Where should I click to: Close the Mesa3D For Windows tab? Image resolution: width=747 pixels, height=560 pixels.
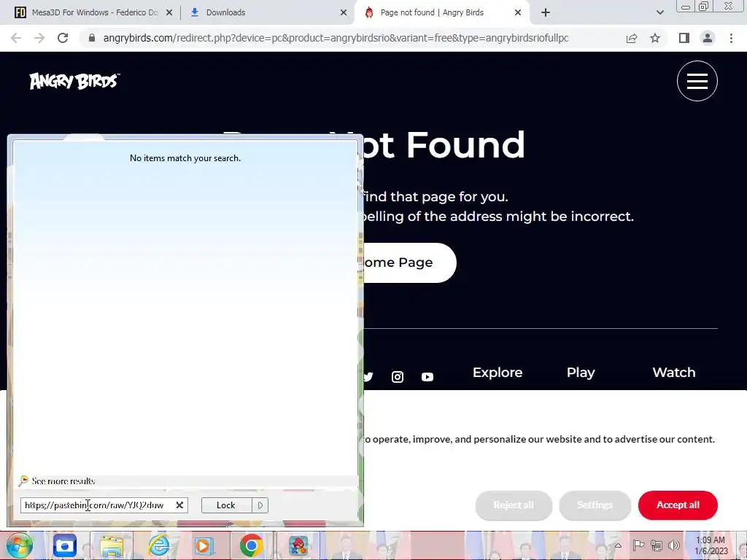tap(169, 13)
